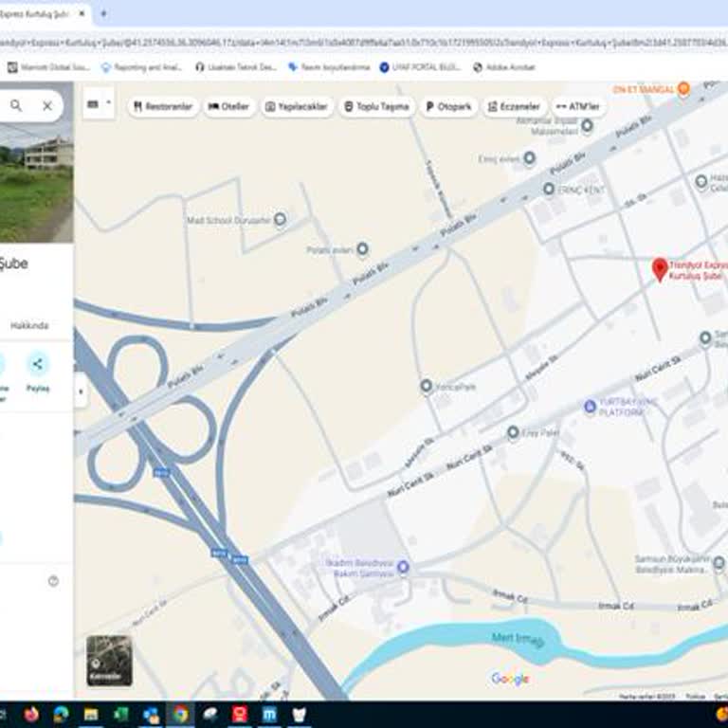Select the İlkadım Belediyesi Bakım Şantiyesi marker
Image resolution: width=728 pixels, height=728 pixels.
click(x=404, y=567)
